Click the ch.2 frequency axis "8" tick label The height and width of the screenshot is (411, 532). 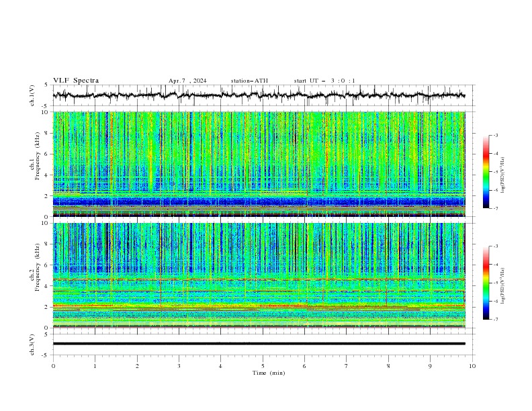click(47, 244)
